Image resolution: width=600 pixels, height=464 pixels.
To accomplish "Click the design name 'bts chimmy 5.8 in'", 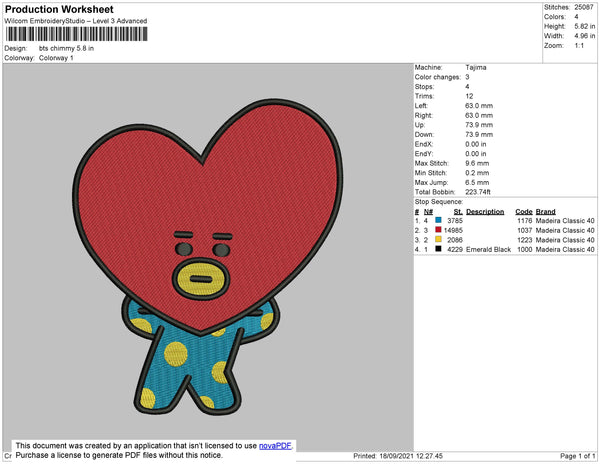I will pyautogui.click(x=66, y=49).
